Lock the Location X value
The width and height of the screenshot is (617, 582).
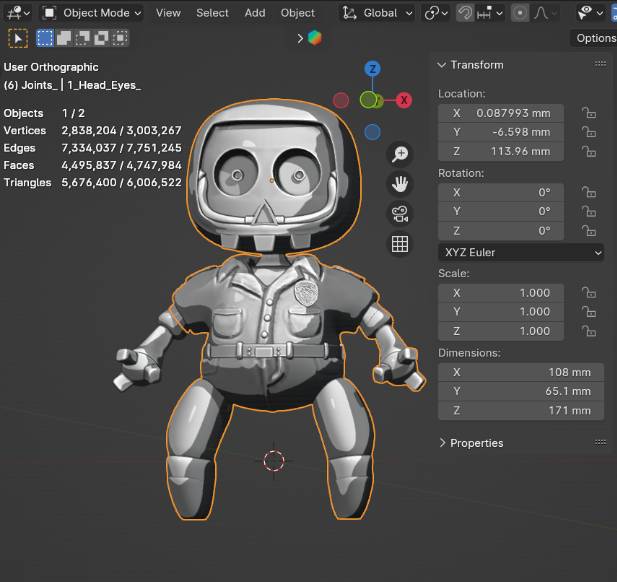point(589,113)
